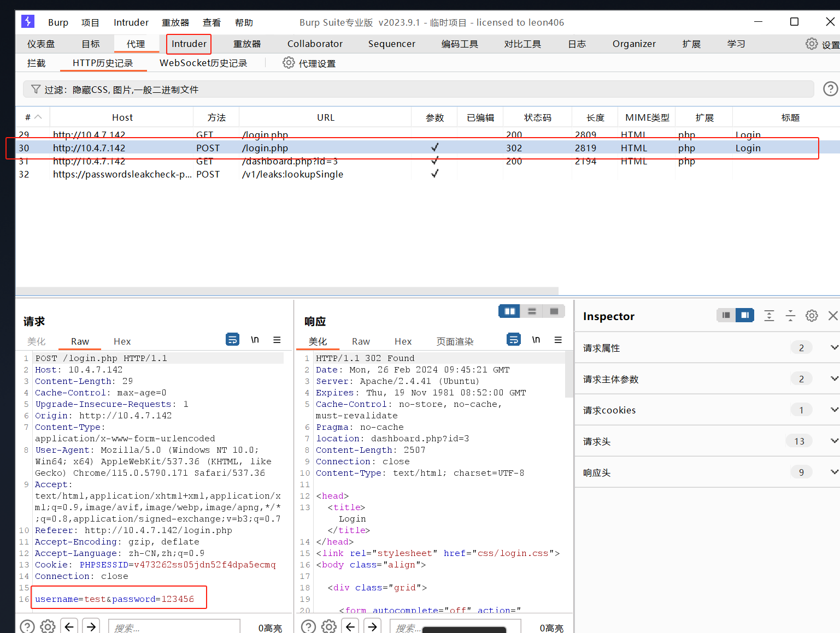
Task: Toggle word wrap icon in request panel
Action: point(232,340)
